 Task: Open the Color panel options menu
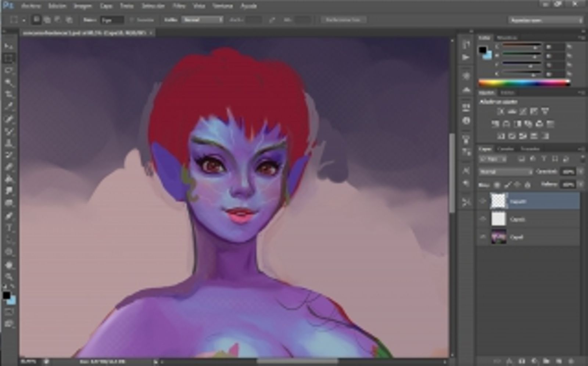[x=582, y=38]
